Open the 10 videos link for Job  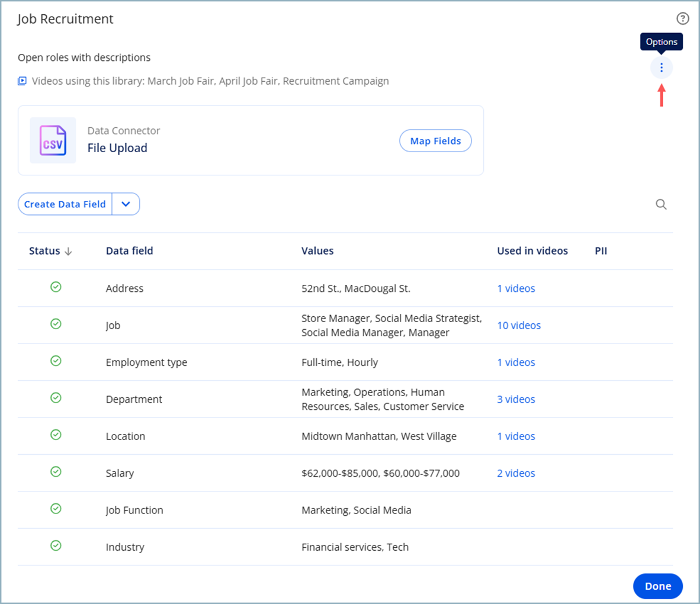click(x=519, y=326)
